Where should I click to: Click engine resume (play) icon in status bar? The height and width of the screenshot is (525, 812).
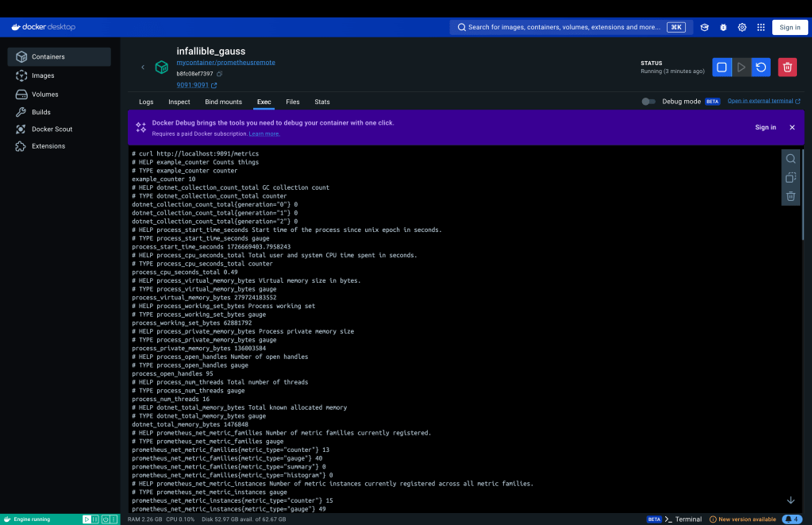[87, 519]
